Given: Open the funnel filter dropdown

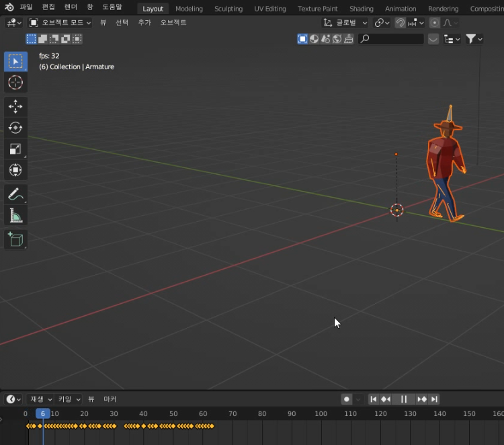Looking at the screenshot, I should (x=474, y=39).
